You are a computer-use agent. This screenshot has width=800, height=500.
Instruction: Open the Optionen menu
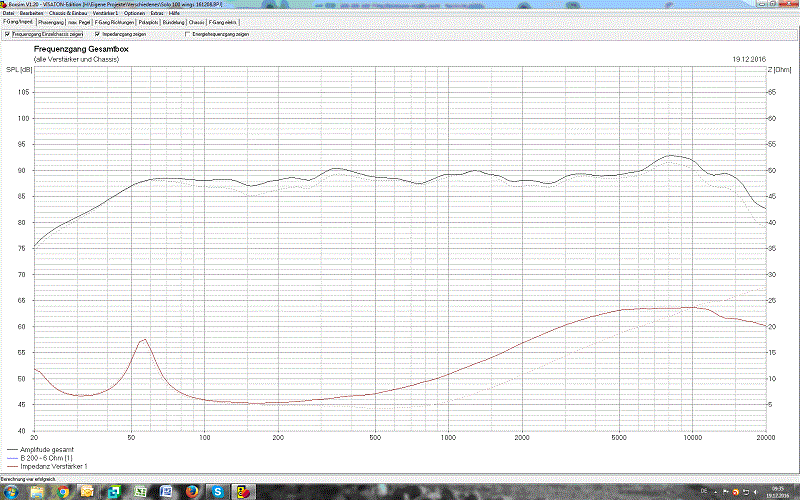[135, 13]
